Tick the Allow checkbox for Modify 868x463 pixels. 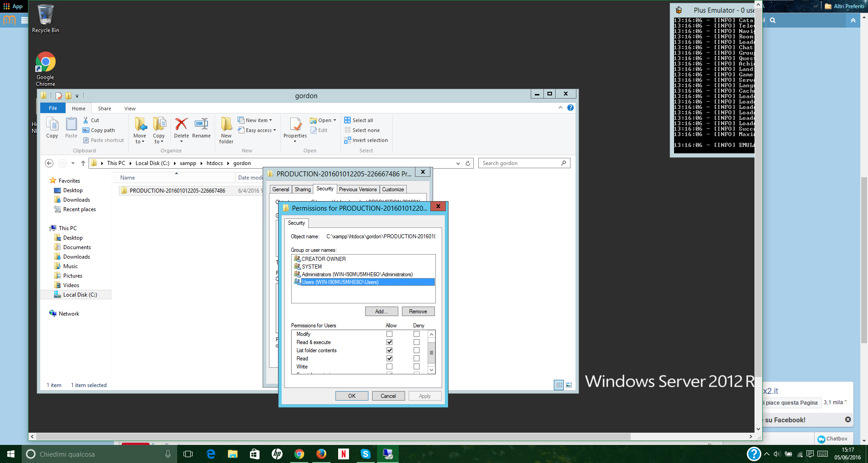click(x=389, y=334)
